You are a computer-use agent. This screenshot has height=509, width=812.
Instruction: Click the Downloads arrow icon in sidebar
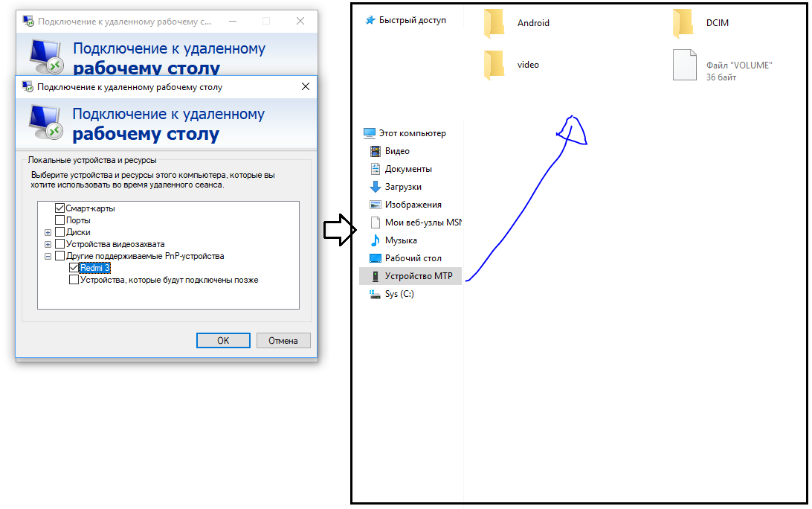[376, 187]
